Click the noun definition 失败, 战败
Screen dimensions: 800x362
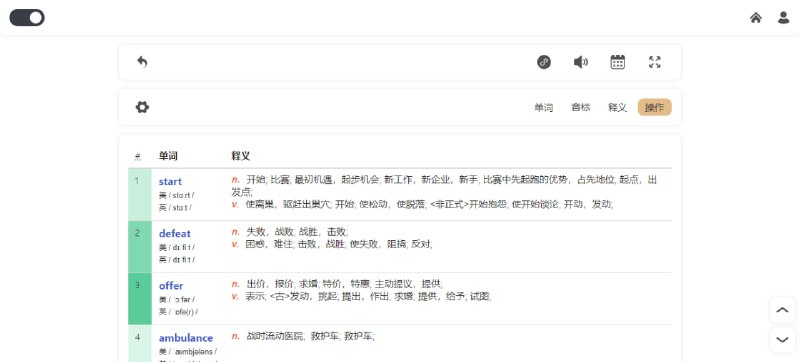290,231
